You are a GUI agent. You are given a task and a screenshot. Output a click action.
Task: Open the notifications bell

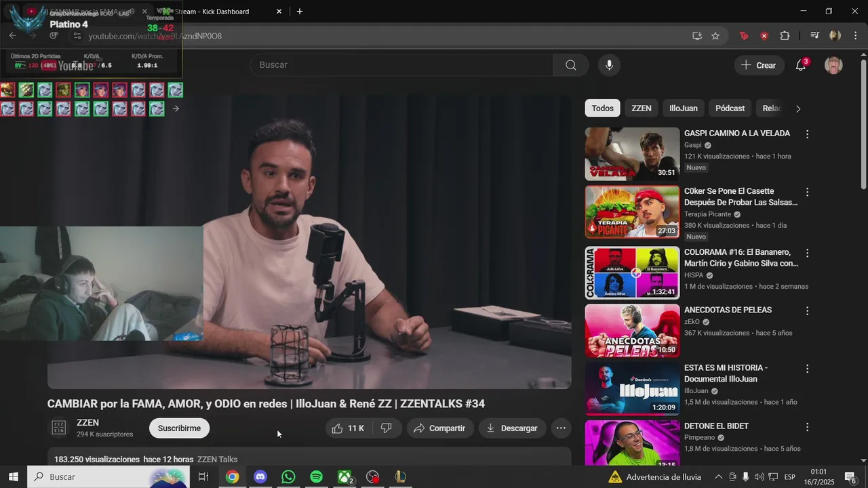coord(801,65)
